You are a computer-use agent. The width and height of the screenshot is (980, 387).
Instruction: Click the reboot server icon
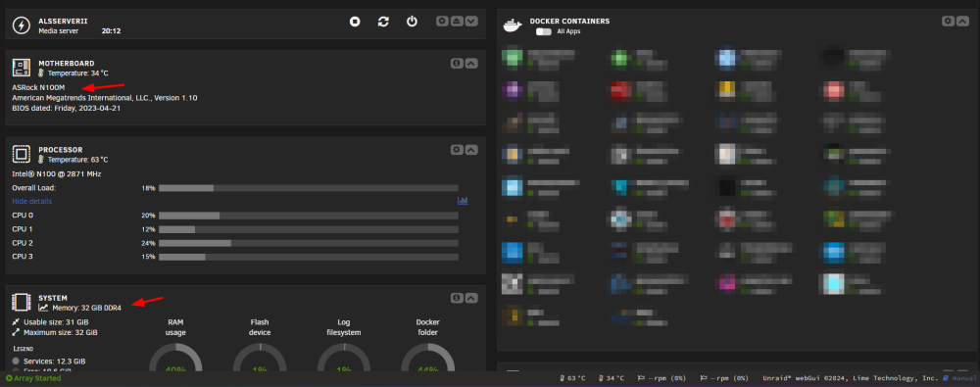pyautogui.click(x=383, y=22)
